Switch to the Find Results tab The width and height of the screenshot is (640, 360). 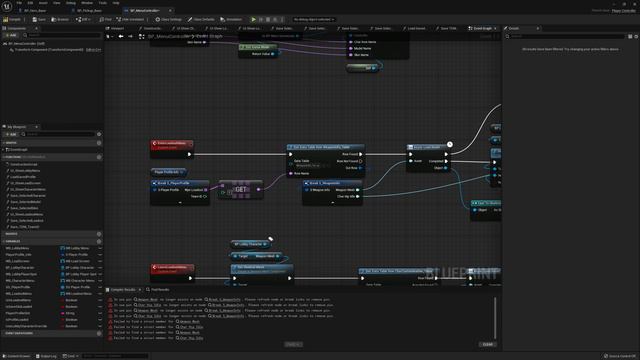tap(158, 290)
